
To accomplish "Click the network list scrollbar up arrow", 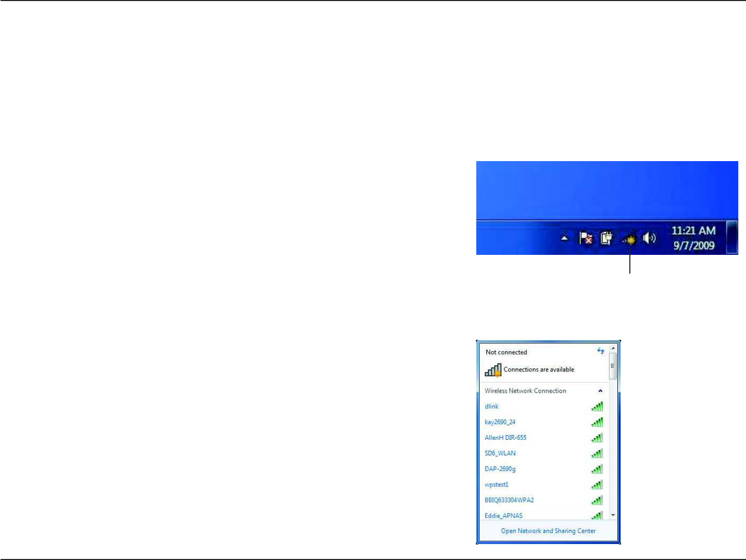I will [x=613, y=349].
